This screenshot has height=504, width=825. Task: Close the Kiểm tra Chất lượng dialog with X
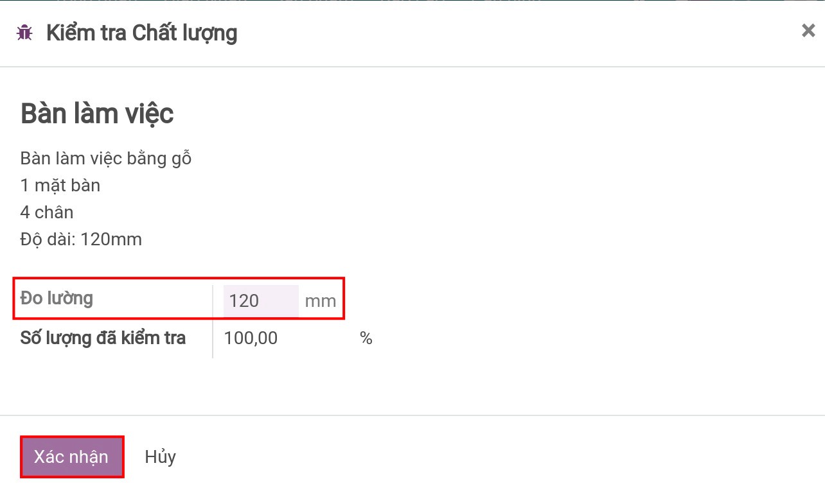[808, 30]
